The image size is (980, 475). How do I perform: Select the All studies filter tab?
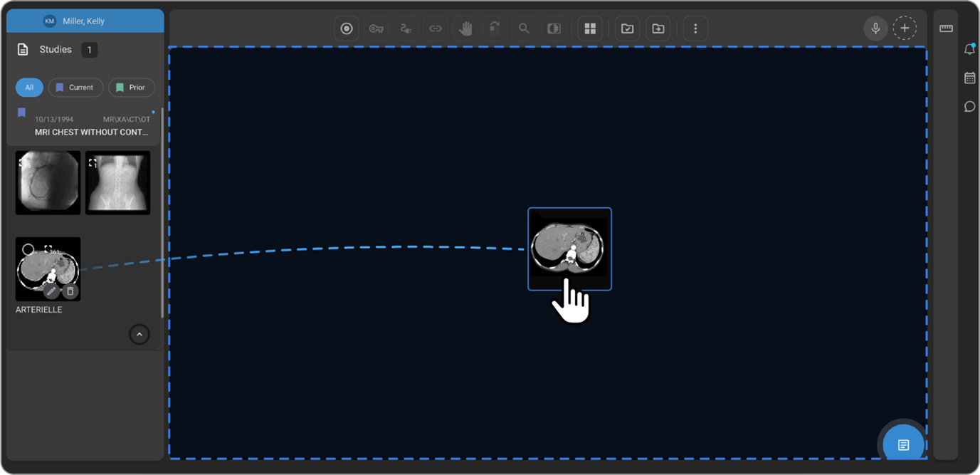29,88
